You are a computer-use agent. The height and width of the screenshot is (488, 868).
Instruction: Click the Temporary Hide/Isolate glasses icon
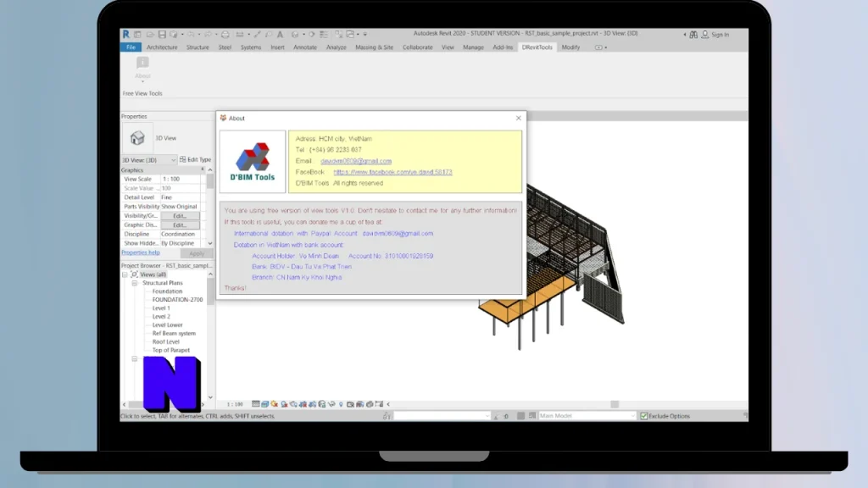click(331, 404)
